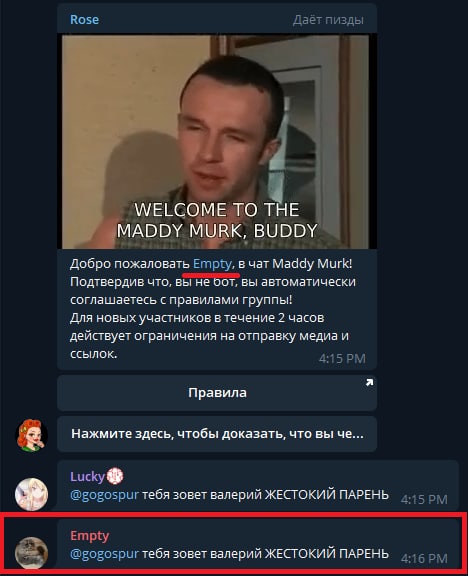Open Rose bot's redhead avatar
This screenshot has height=576, width=468.
pos(31,435)
